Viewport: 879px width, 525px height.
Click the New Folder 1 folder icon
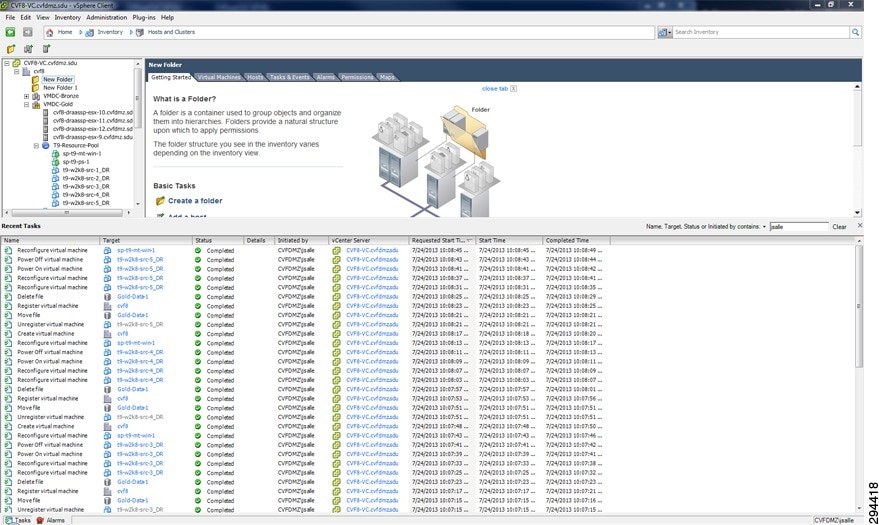point(35,88)
